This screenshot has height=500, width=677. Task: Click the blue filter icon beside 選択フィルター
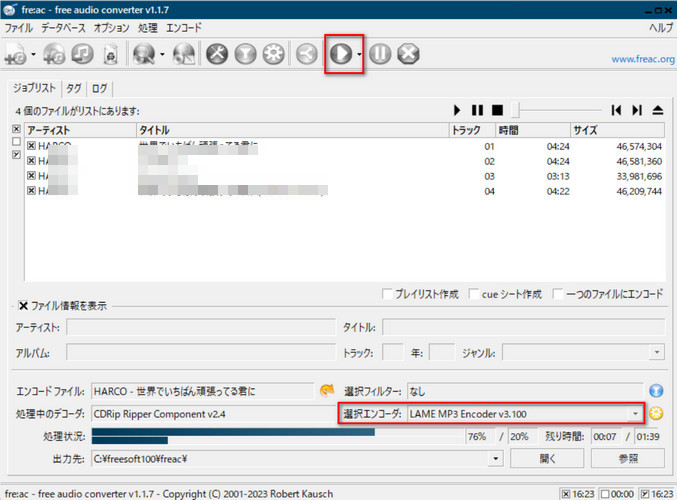click(x=656, y=391)
